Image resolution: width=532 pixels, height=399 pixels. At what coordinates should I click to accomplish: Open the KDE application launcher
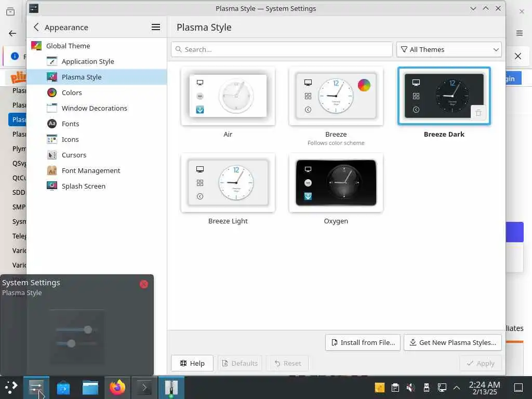coord(11,388)
